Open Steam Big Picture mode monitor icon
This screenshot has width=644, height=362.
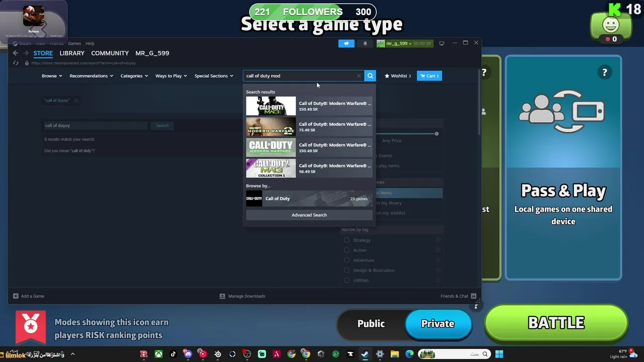[x=442, y=43]
